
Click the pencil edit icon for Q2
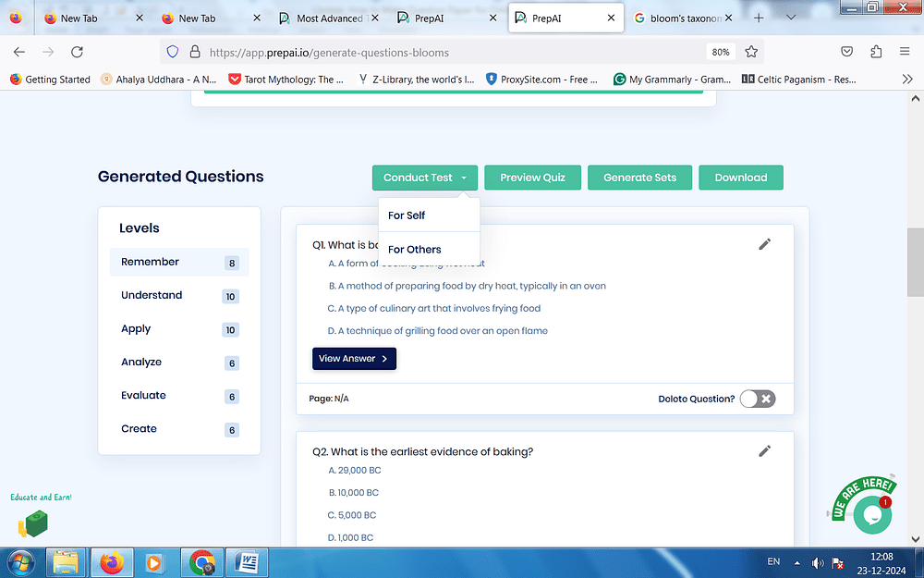pos(764,451)
